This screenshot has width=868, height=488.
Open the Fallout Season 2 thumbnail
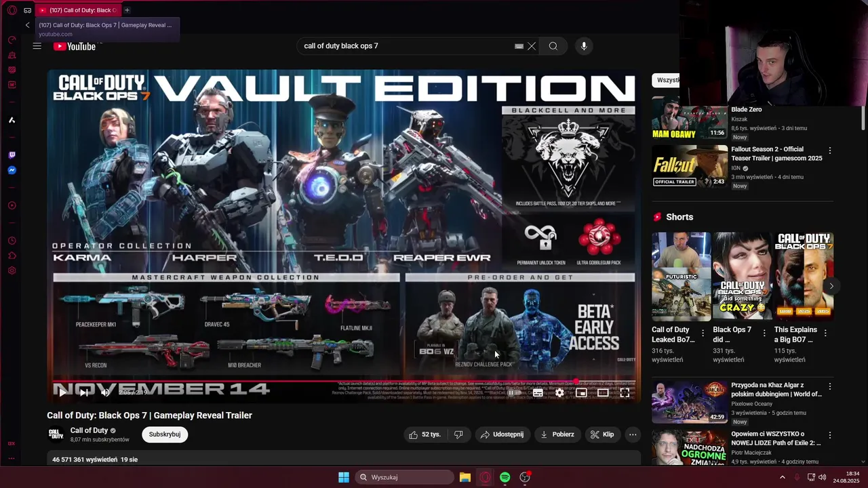point(690,166)
